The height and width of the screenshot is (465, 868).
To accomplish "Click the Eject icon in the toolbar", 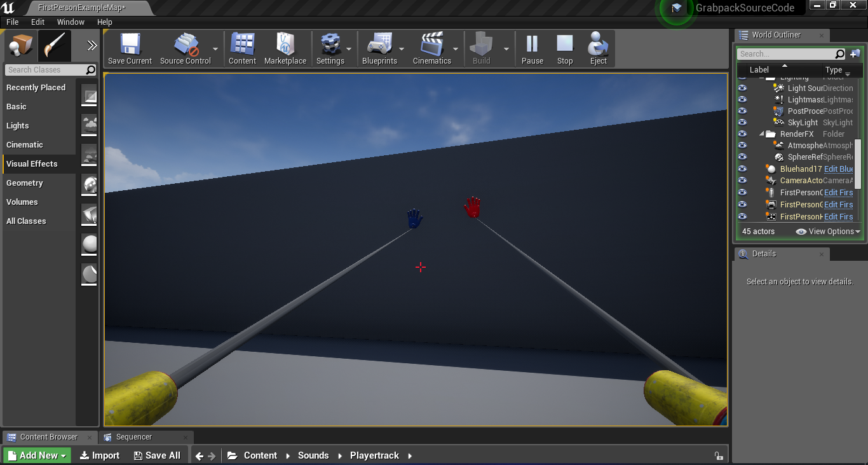I will click(598, 43).
